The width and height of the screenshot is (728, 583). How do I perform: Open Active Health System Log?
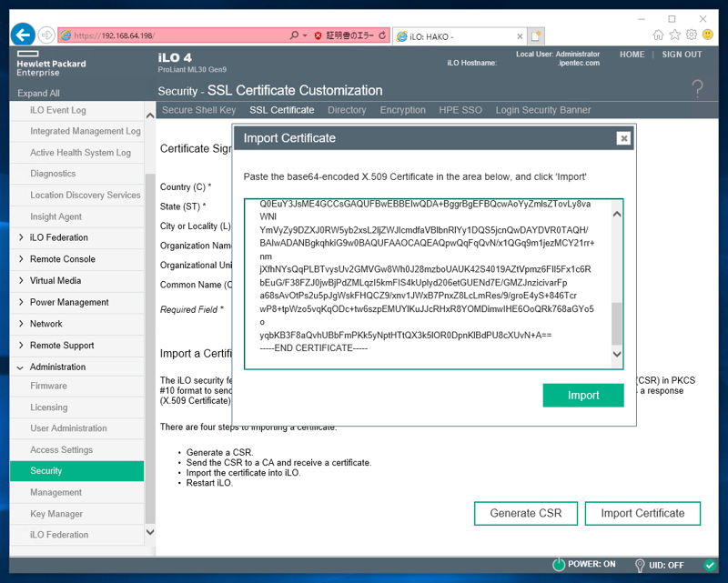click(x=77, y=152)
